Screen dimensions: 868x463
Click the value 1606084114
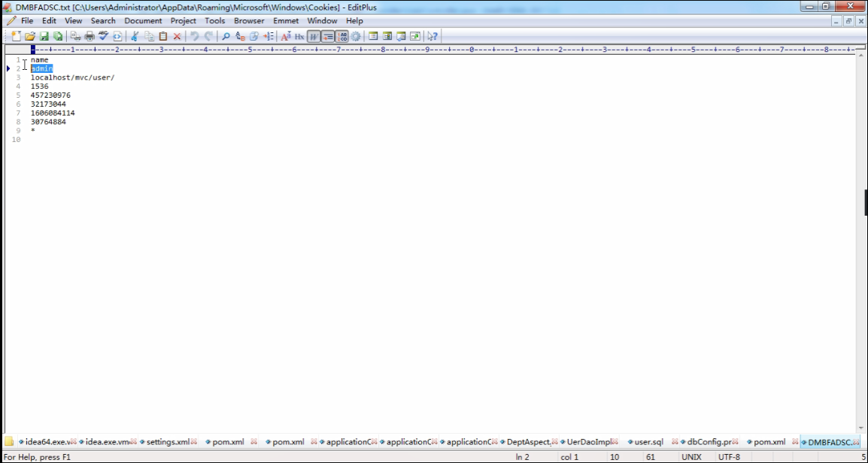(53, 113)
